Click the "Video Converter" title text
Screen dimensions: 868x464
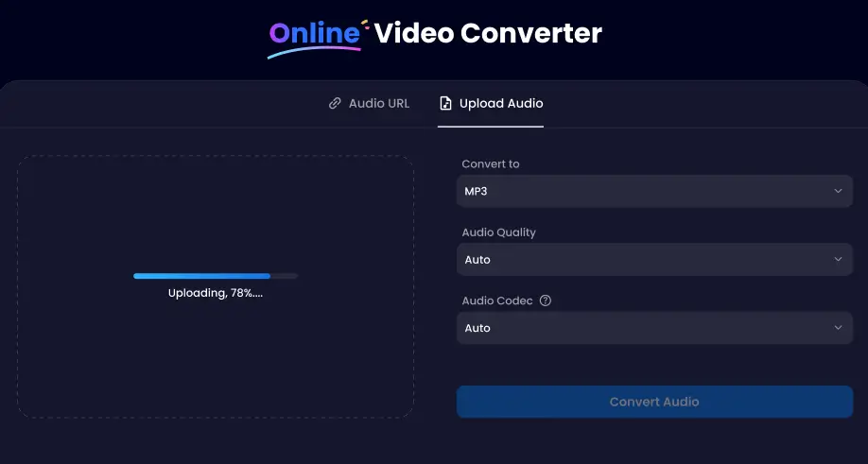[x=488, y=34]
